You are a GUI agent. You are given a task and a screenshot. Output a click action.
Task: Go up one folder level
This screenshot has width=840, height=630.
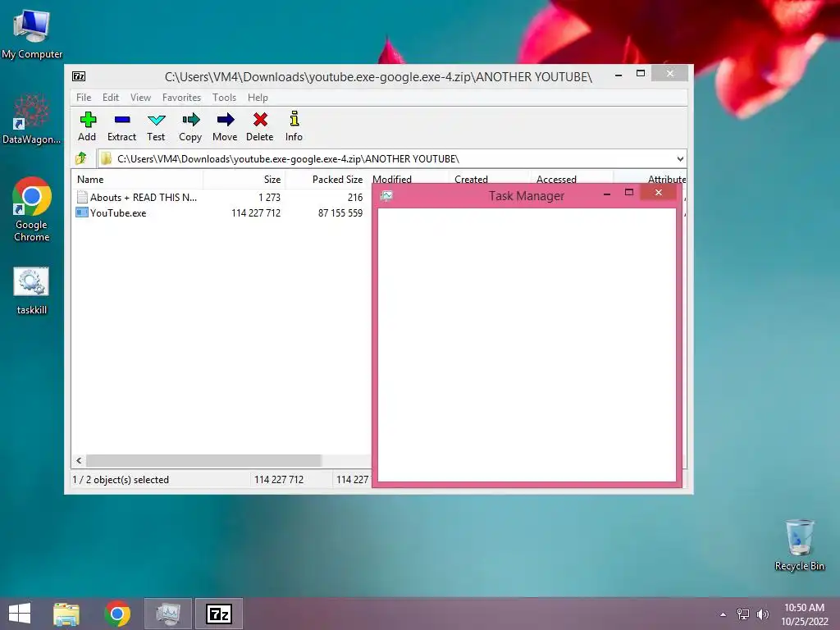(81, 158)
